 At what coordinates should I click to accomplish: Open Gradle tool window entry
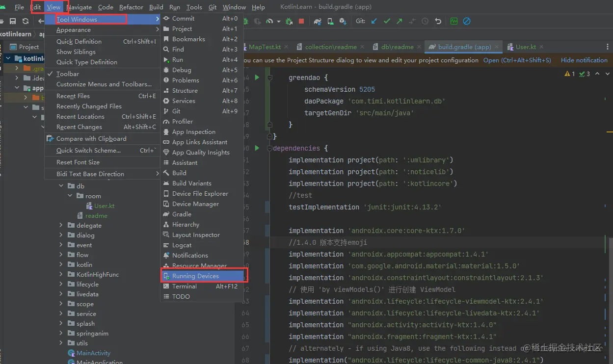coord(202,214)
